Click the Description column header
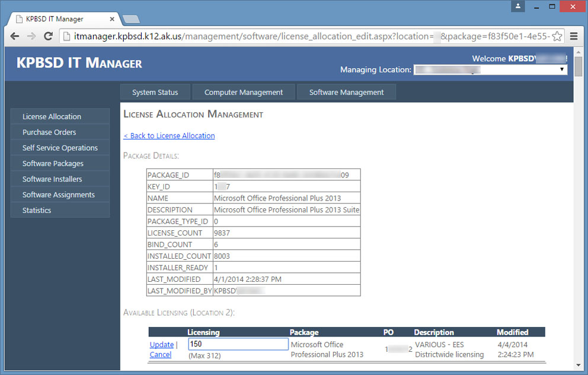 434,332
